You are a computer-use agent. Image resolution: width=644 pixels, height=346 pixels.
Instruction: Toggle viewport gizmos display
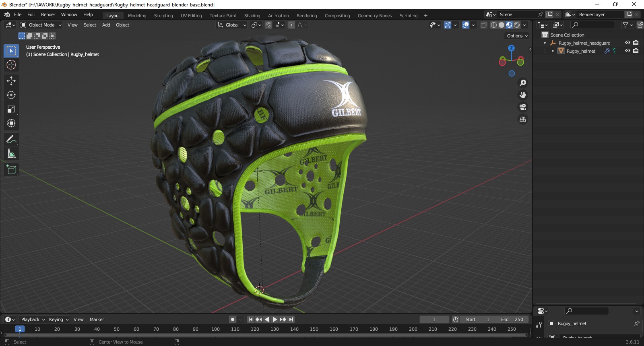pos(447,25)
